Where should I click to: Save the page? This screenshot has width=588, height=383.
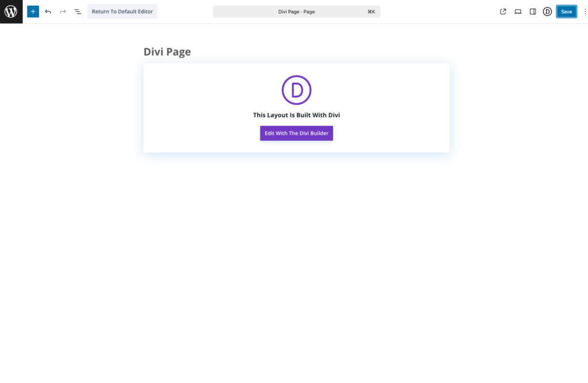click(x=566, y=11)
